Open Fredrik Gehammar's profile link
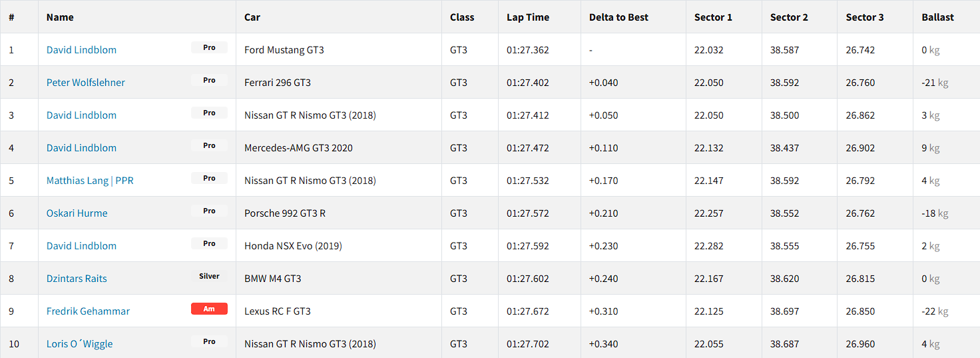The image size is (980, 358). pyautogui.click(x=88, y=311)
